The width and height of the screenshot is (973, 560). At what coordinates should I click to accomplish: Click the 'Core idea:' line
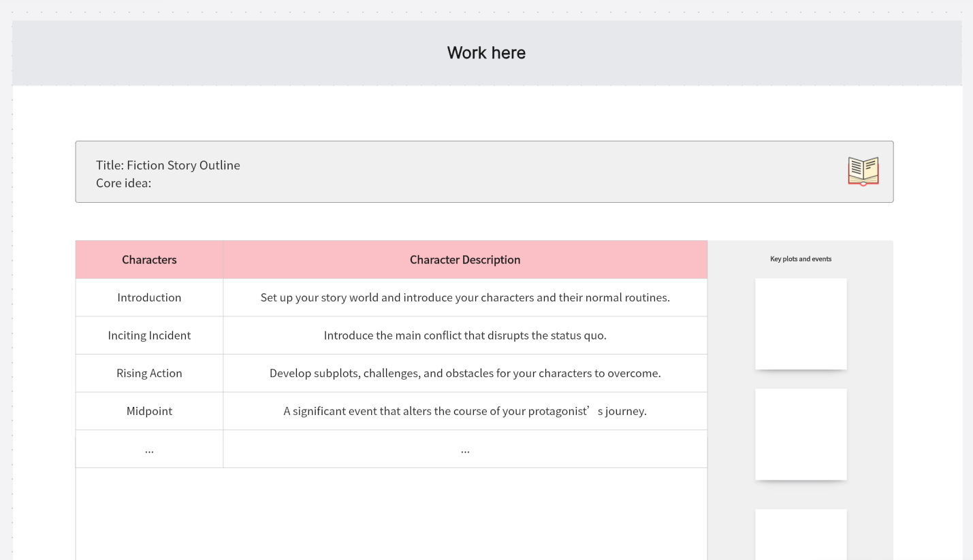point(123,183)
